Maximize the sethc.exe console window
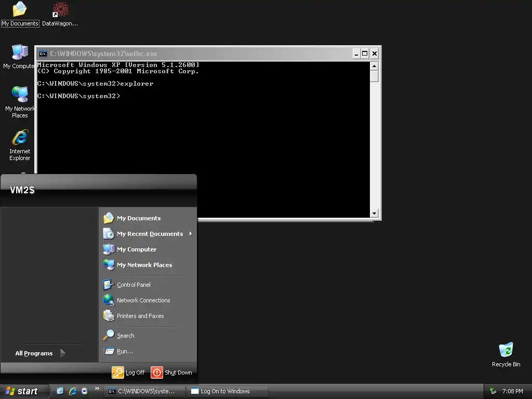The height and width of the screenshot is (399, 532). click(365, 54)
